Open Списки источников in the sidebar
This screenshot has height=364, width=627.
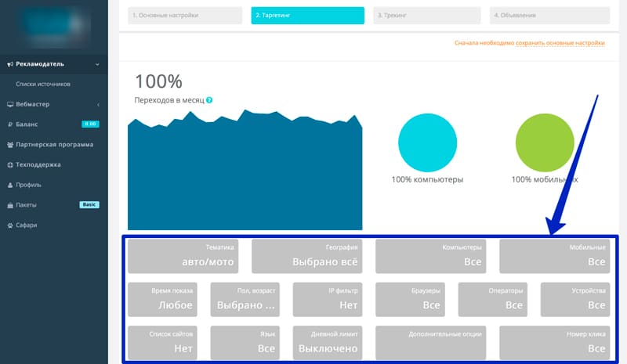point(43,84)
